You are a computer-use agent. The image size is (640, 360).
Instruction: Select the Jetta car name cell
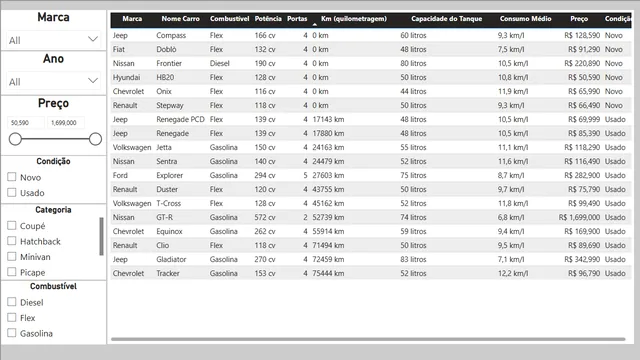(164, 147)
